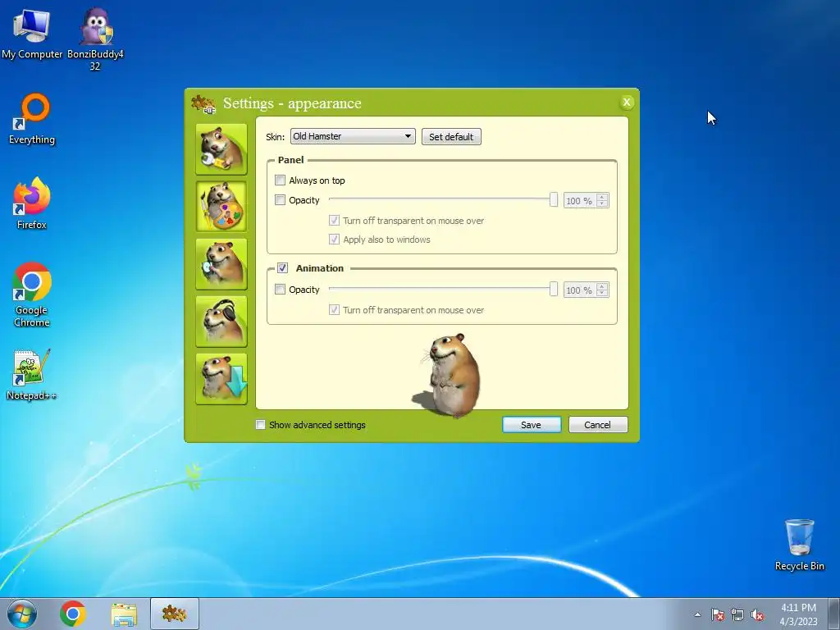Toggle Animation Turn off transparent on mouse over
840x630 pixels.
(335, 309)
